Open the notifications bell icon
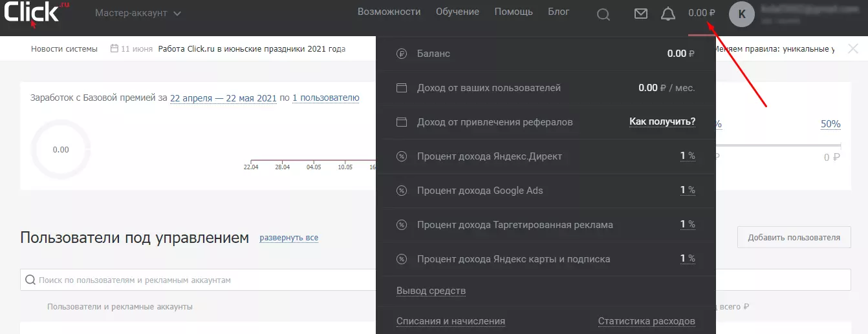This screenshot has height=334, width=868. [668, 14]
